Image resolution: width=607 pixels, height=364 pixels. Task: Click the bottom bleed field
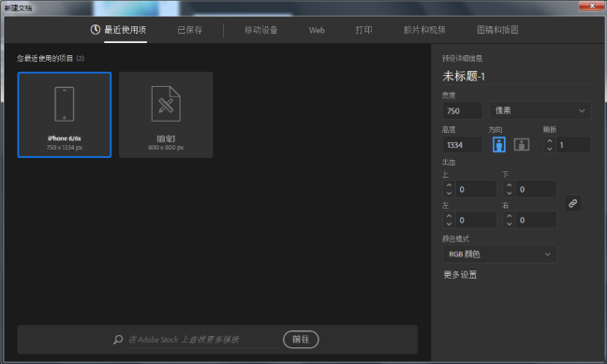[x=536, y=189]
